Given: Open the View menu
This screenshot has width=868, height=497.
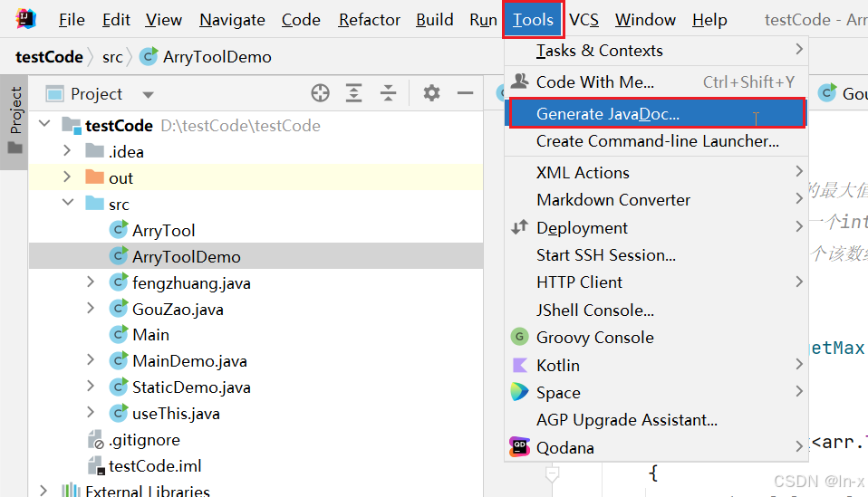Looking at the screenshot, I should point(164,20).
